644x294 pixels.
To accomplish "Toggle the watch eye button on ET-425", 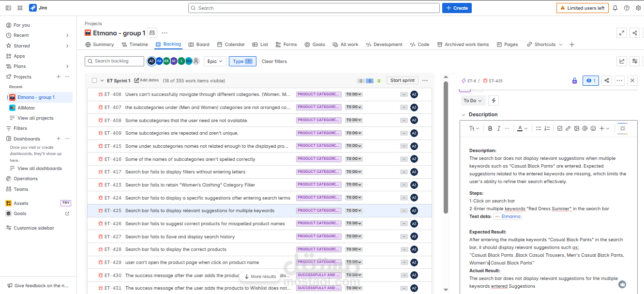I will pyautogui.click(x=590, y=80).
